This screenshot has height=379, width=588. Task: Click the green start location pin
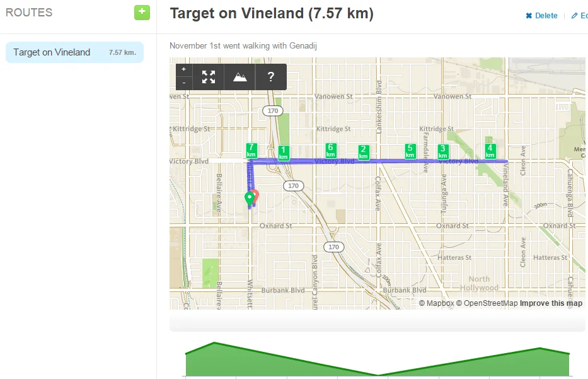click(x=250, y=199)
